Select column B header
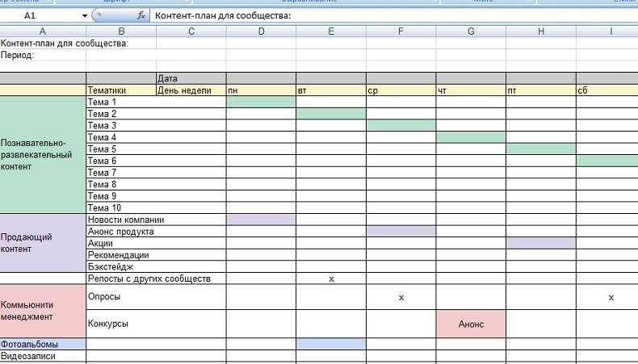 (121, 31)
